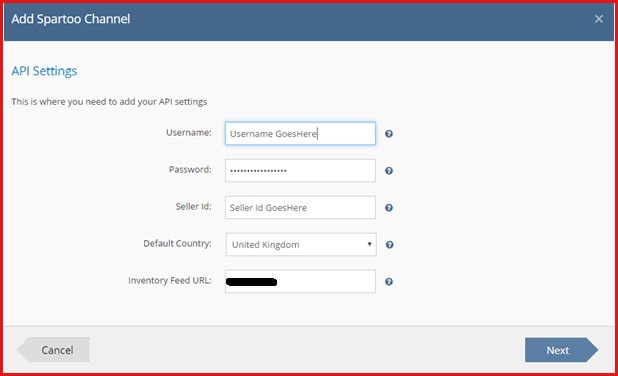Click into the Inventory Feed URL field

300,281
